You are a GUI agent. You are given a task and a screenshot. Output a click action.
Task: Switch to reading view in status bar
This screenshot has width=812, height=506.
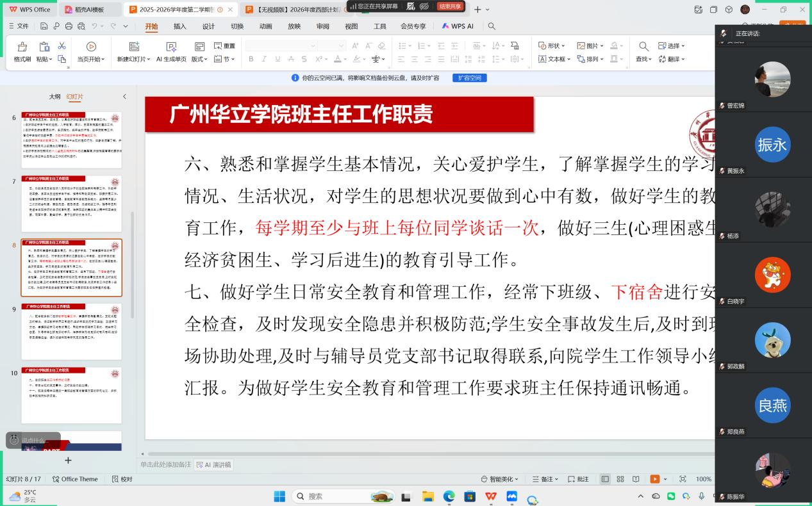point(636,479)
